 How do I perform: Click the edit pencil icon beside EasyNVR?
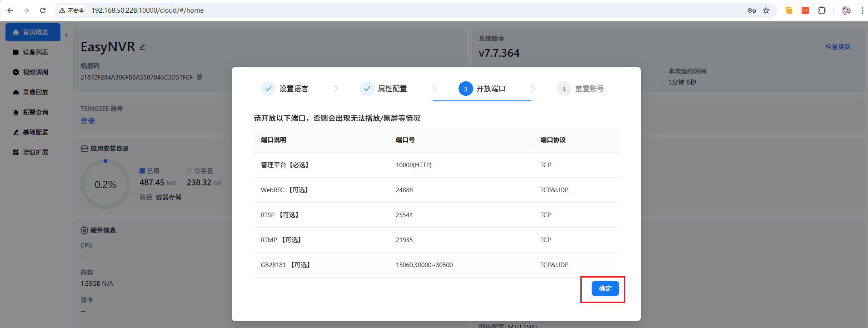[x=142, y=47]
